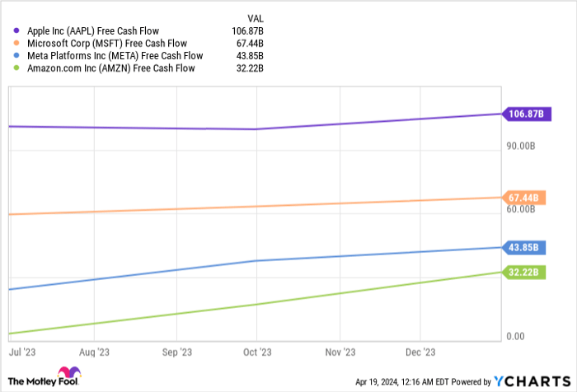Click the VAL column header
This screenshot has width=577, height=392.
[256, 18]
